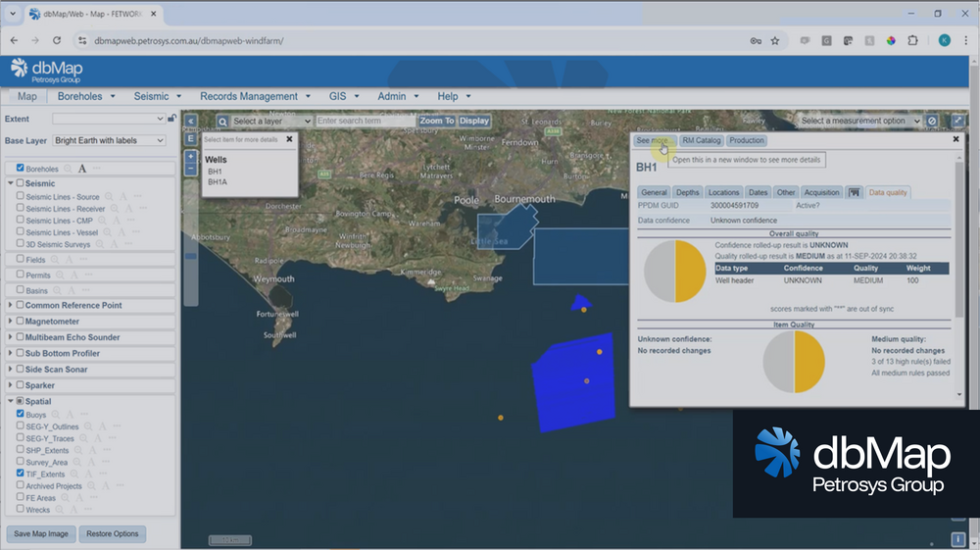Image resolution: width=980 pixels, height=550 pixels.
Task: Enable the Permits layer checkbox
Action: (x=20, y=275)
